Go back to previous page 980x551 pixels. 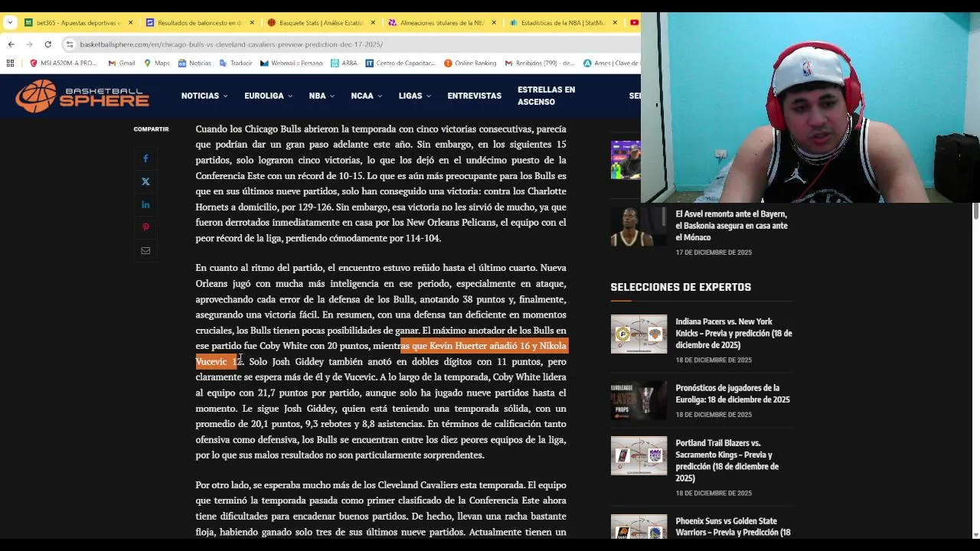[11, 44]
